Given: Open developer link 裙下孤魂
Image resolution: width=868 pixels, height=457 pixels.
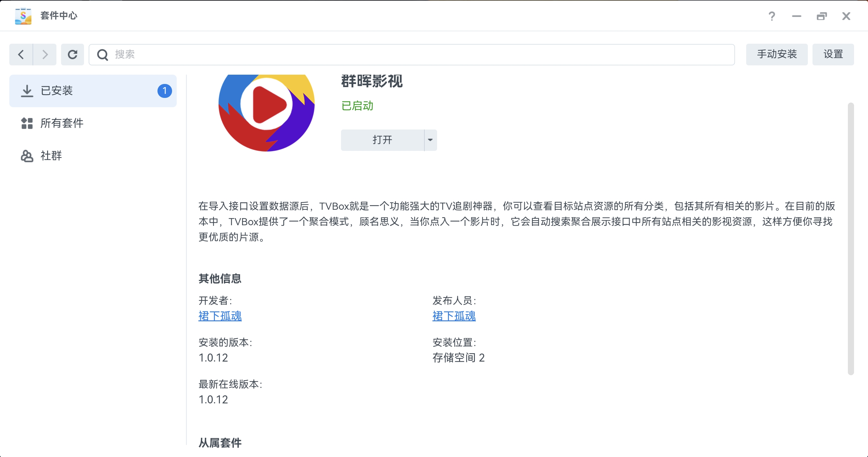Looking at the screenshot, I should click(220, 316).
